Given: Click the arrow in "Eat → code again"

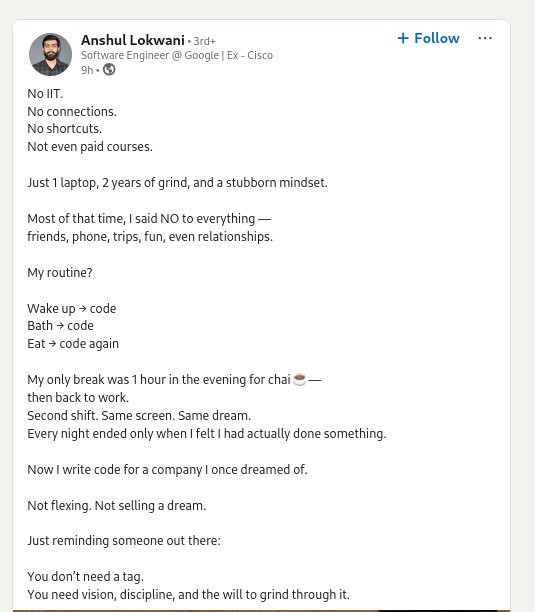Looking at the screenshot, I should (x=52, y=344).
